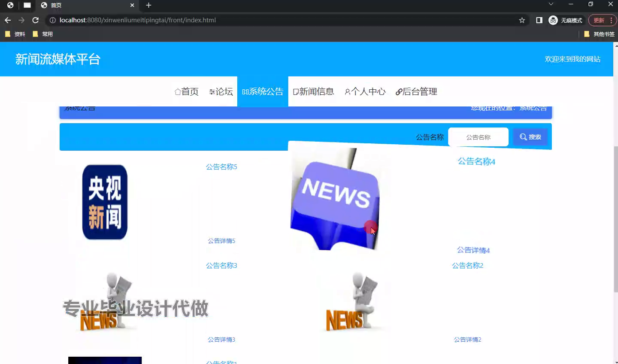Reload the current page
This screenshot has width=618, height=364.
click(x=36, y=20)
